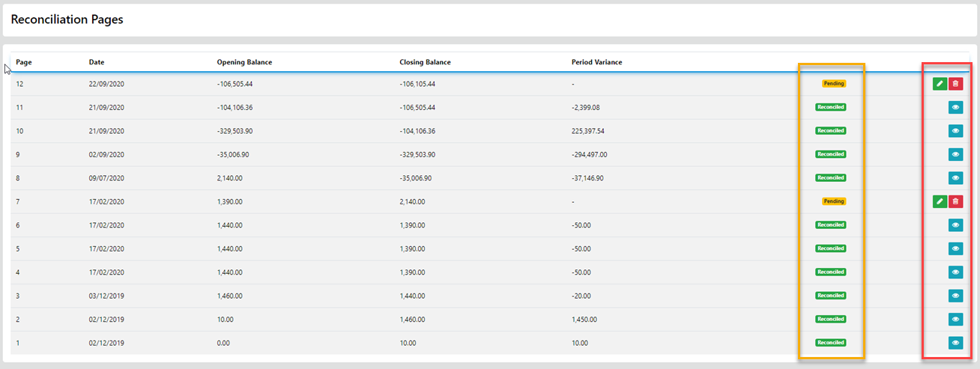Click the view icon on page 8 row
The image size is (980, 369).
point(955,178)
